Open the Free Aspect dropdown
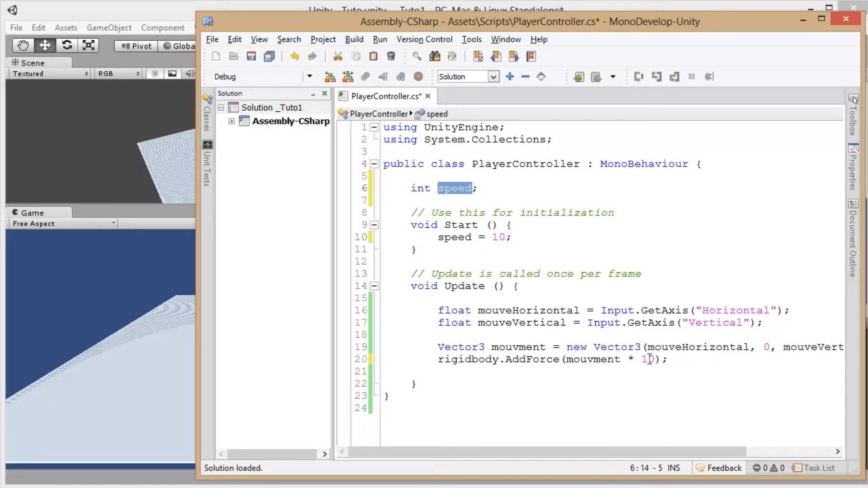 tap(63, 223)
